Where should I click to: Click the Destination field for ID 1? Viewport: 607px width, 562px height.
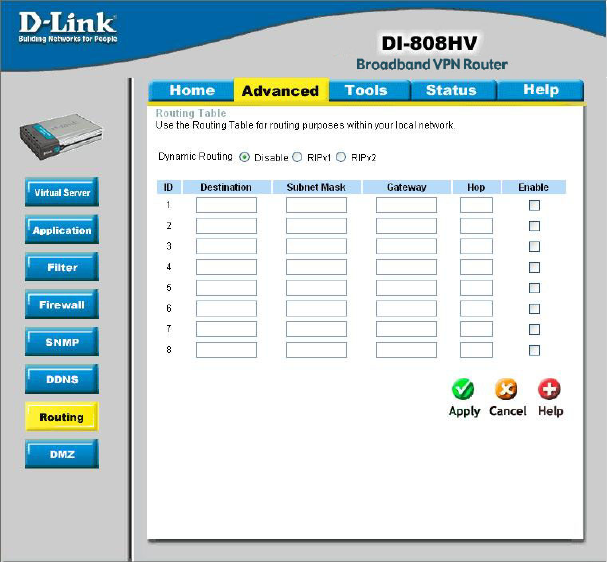(x=226, y=205)
